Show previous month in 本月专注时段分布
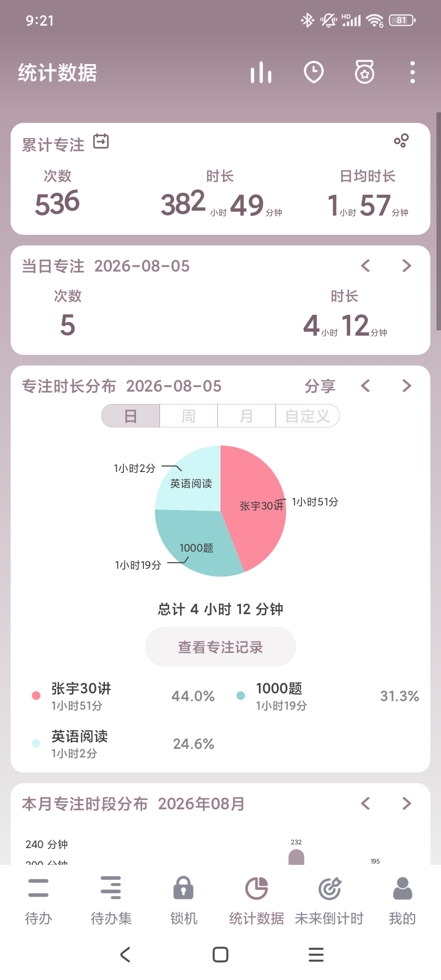 365,804
